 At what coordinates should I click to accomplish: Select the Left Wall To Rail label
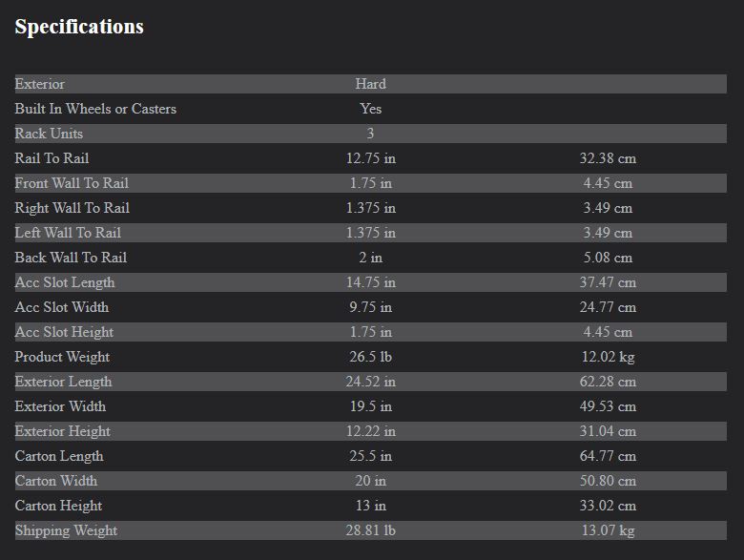click(68, 233)
